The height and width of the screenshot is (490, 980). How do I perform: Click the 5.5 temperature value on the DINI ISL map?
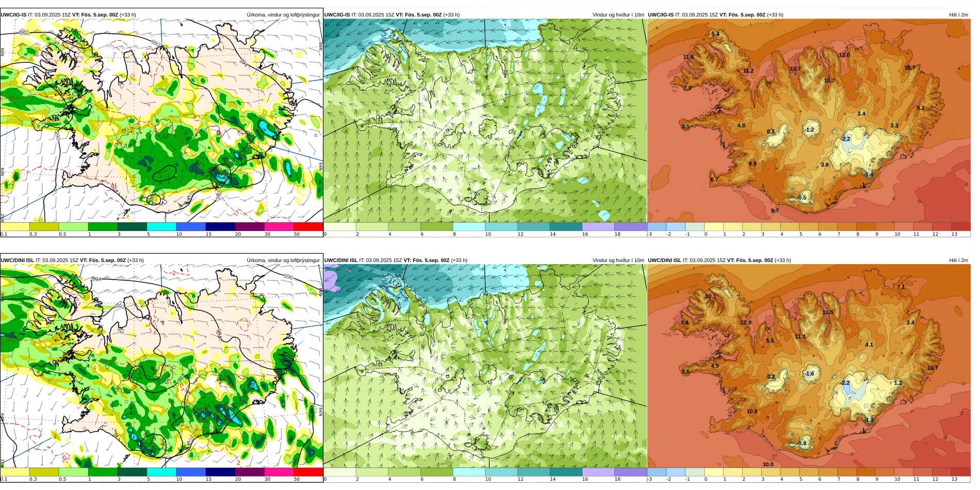coord(770,341)
